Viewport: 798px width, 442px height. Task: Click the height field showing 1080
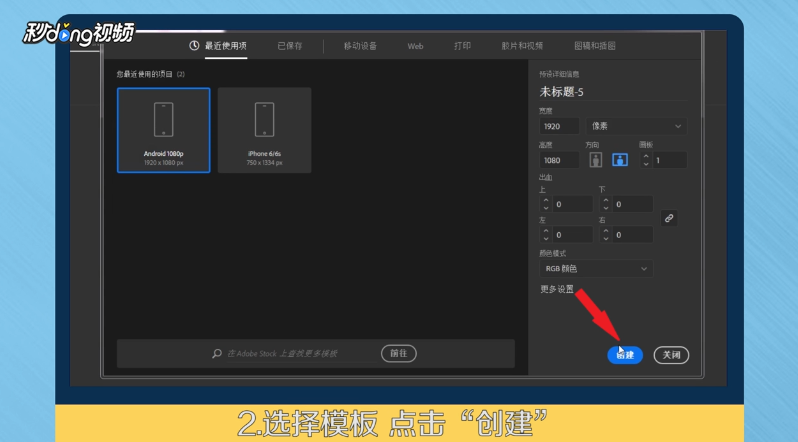[x=559, y=160]
